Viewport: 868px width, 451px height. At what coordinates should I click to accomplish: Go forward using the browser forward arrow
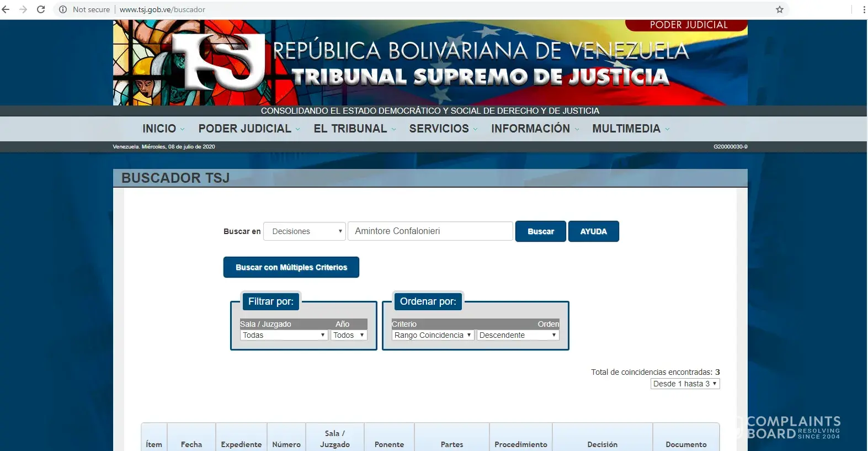click(23, 9)
